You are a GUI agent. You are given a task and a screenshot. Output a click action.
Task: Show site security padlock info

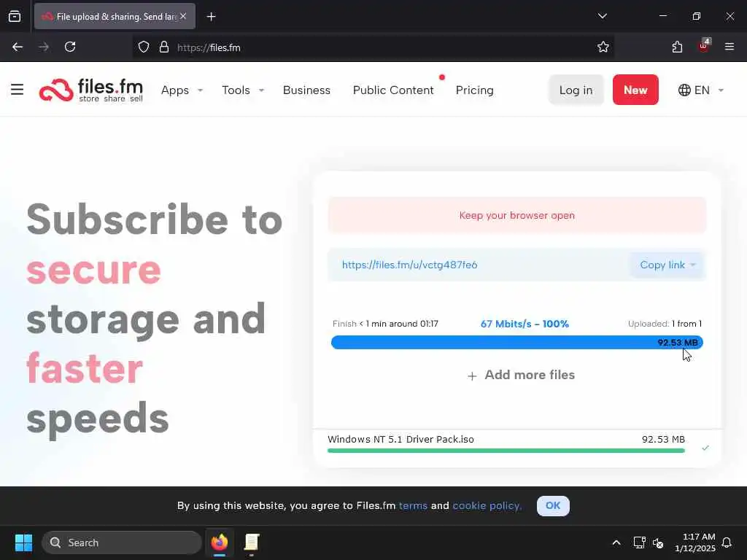pyautogui.click(x=164, y=47)
